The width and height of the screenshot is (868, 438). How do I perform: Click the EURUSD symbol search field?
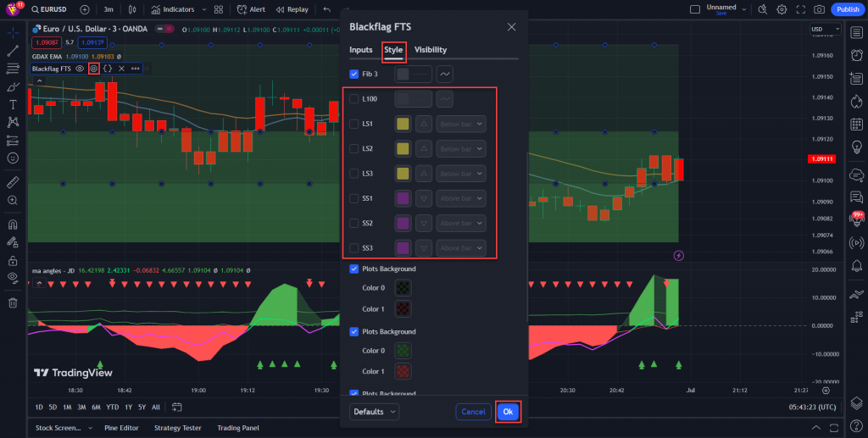49,9
